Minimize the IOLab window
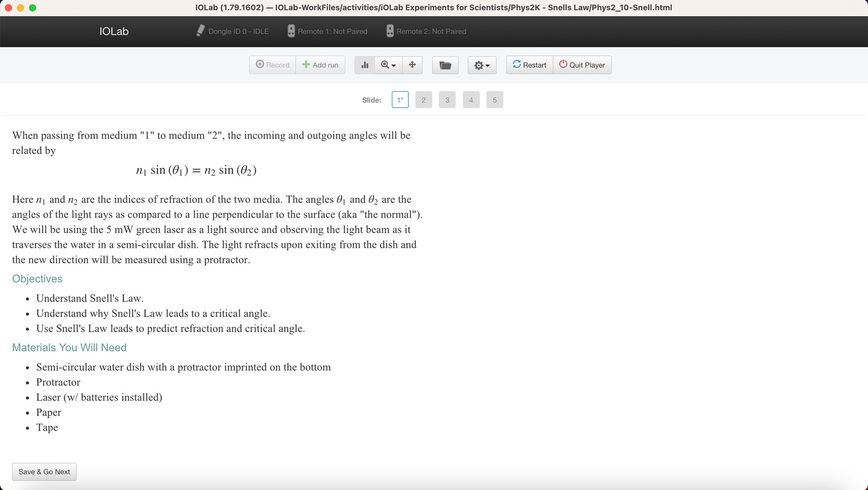 coord(21,8)
